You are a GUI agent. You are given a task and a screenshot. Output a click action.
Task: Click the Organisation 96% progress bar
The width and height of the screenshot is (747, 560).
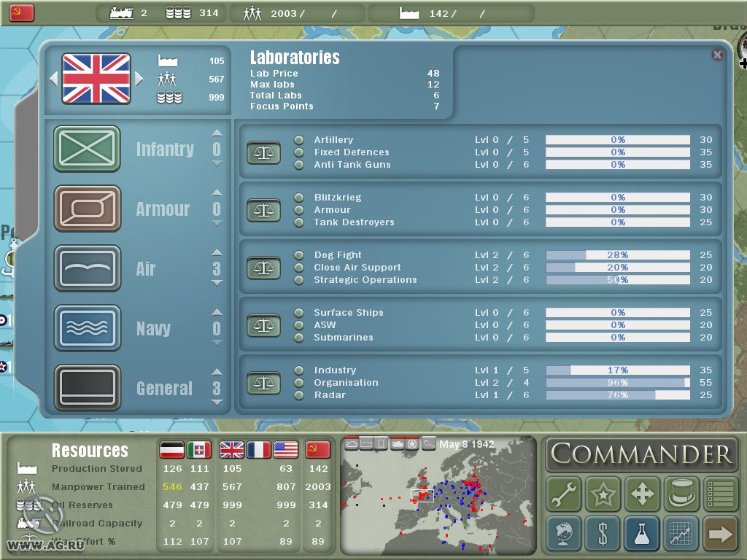pos(618,383)
